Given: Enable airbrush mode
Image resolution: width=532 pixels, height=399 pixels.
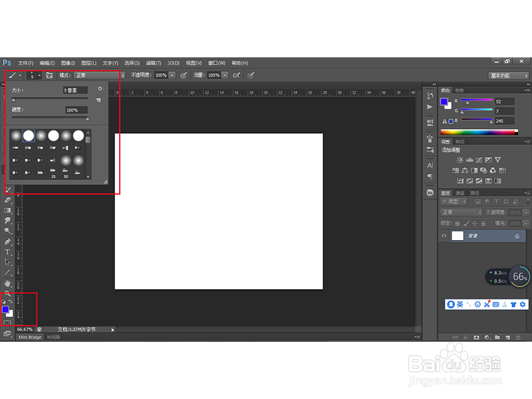Looking at the screenshot, I should tap(237, 75).
